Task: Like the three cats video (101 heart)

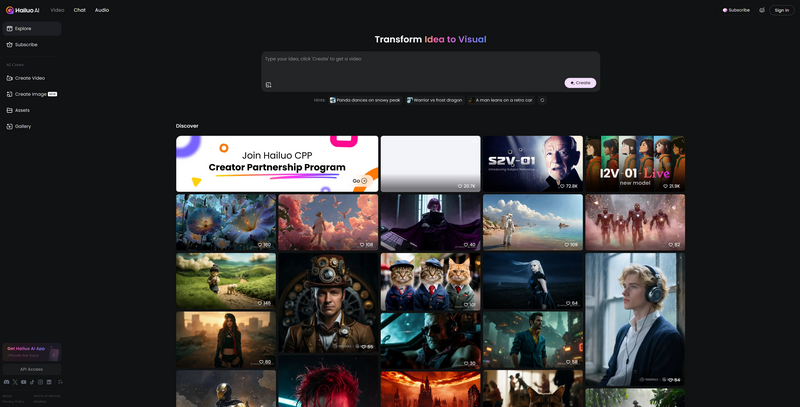Action: pyautogui.click(x=466, y=305)
